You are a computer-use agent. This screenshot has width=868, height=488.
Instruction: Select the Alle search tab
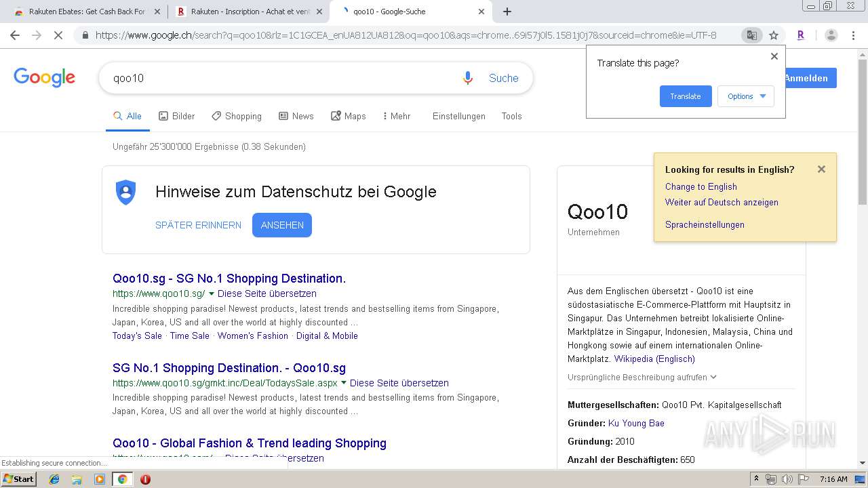point(127,117)
